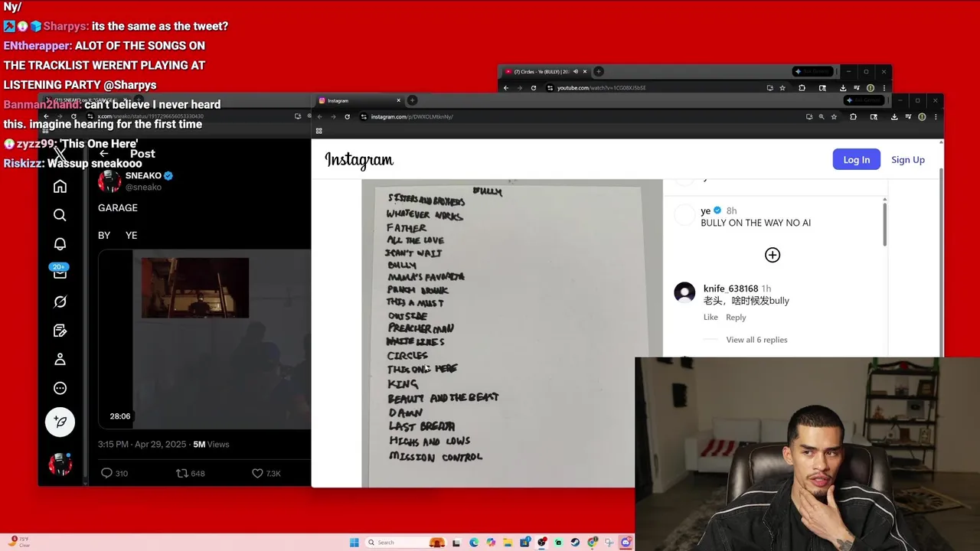Toggle mute speaker icon on YouTube tab
Viewport: 980px width, 551px height.
point(576,71)
